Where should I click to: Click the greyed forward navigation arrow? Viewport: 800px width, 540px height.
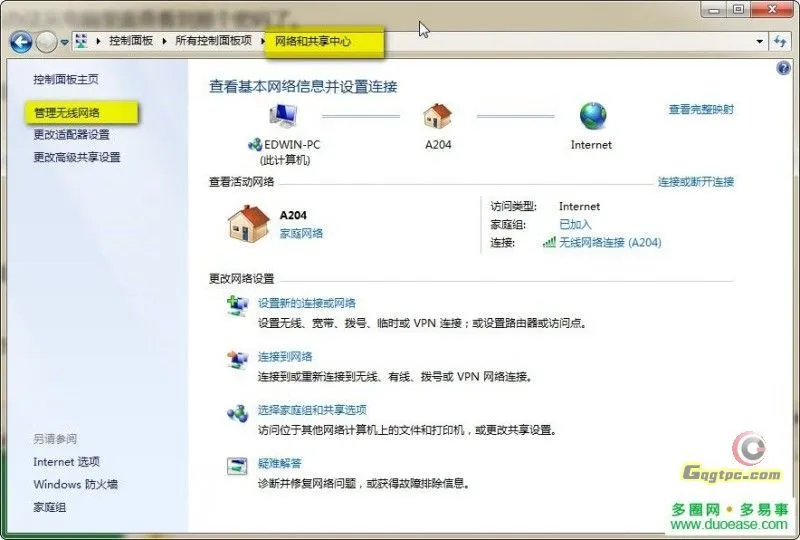coord(46,42)
